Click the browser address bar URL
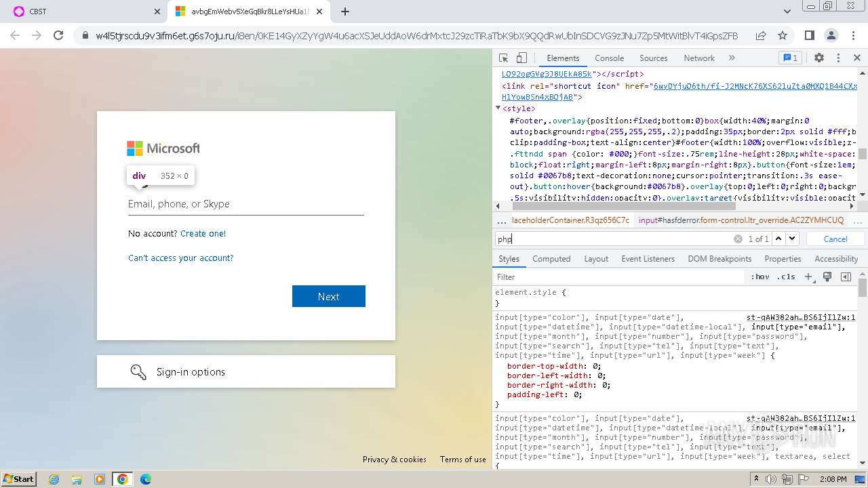The image size is (868, 488). (x=416, y=36)
